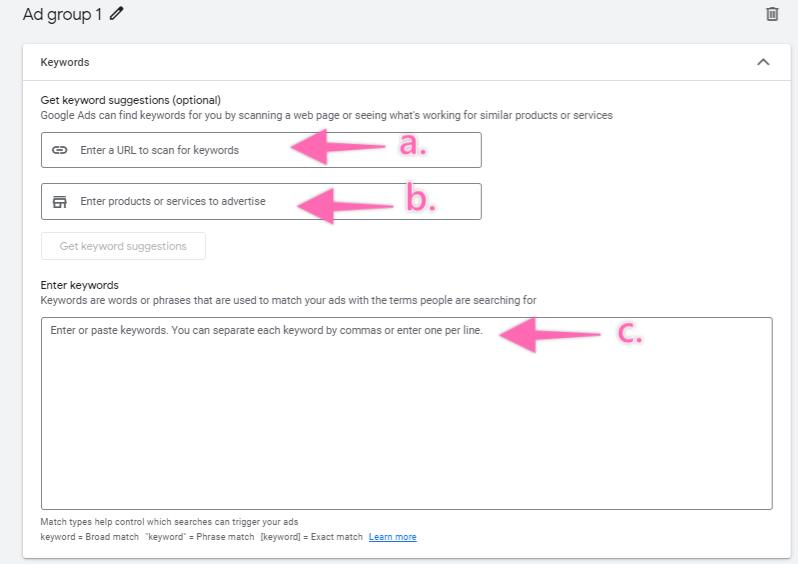Viewport: 798px width, 564px height.
Task: Click the Enter keywords heading
Action: point(79,285)
